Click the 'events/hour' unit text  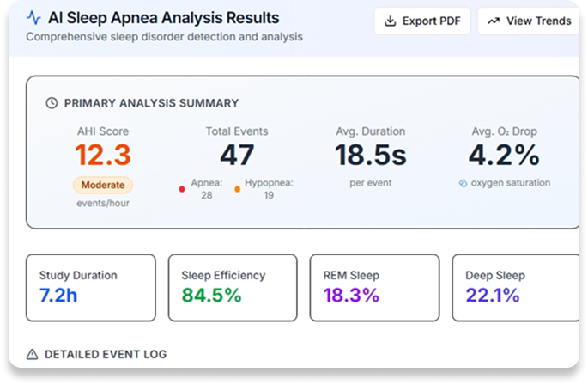(x=103, y=203)
